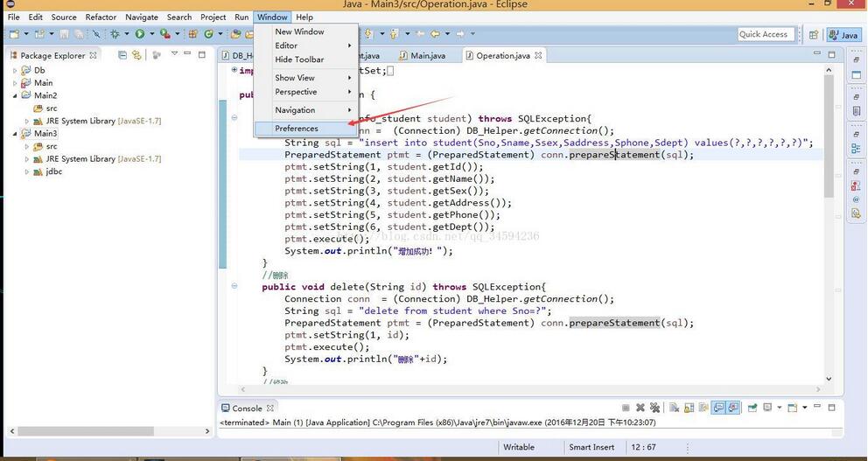This screenshot has height=461, width=868.
Task: Choose Preferences in the Window menu
Action: 305,129
